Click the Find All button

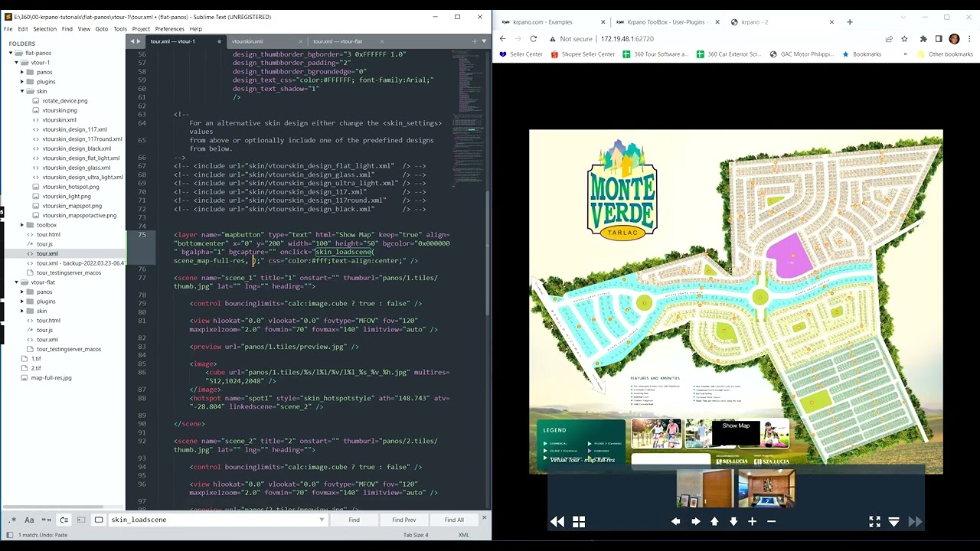click(454, 520)
